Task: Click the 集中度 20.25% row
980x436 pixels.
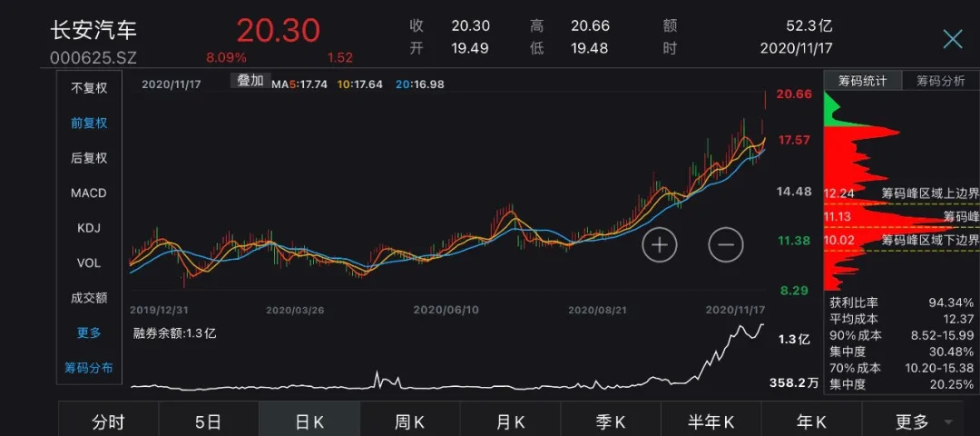Action: click(901, 384)
